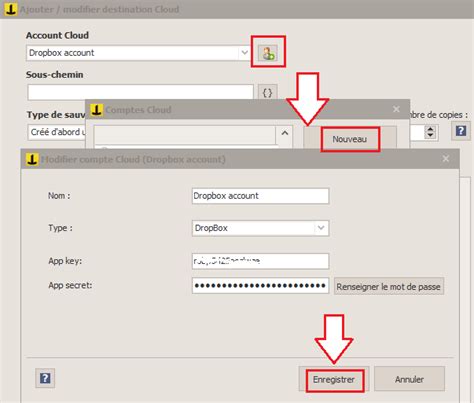Open help icon in Modifier compte Cloud dialog
Screen dimensions: 474x403
pyautogui.click(x=45, y=378)
